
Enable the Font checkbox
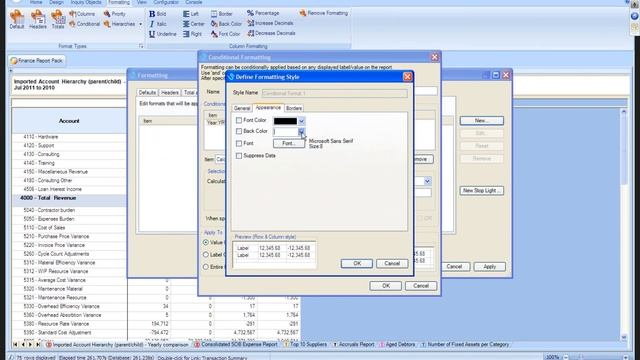pos(239,144)
